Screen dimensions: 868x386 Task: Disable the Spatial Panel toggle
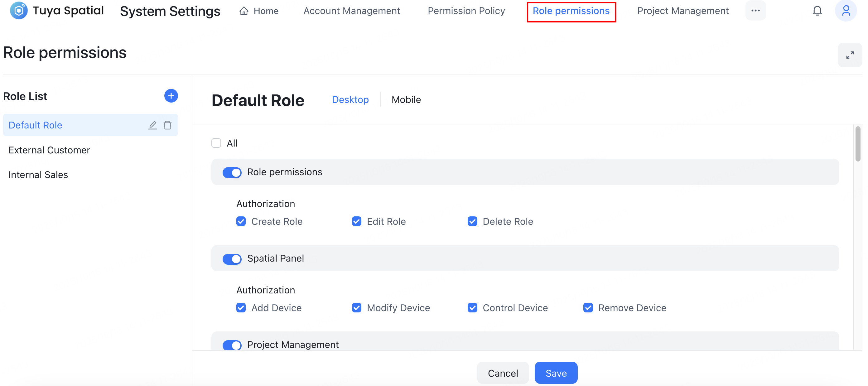click(x=232, y=259)
